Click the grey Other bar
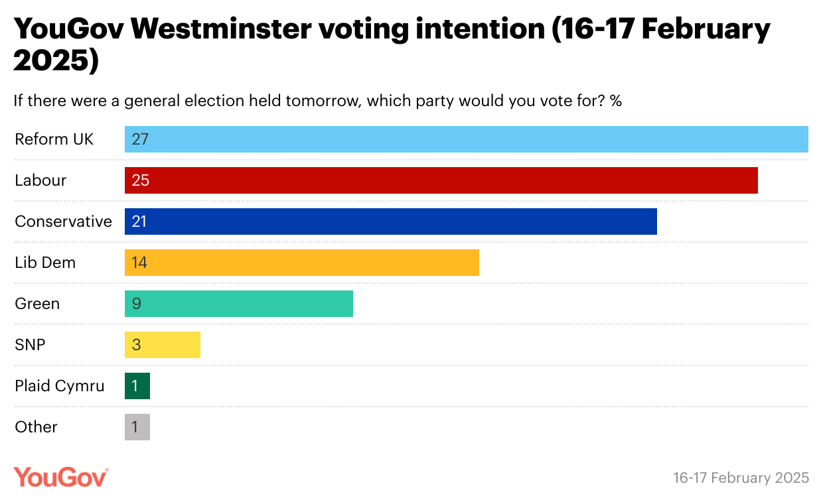The height and width of the screenshot is (504, 823). pyautogui.click(x=137, y=427)
